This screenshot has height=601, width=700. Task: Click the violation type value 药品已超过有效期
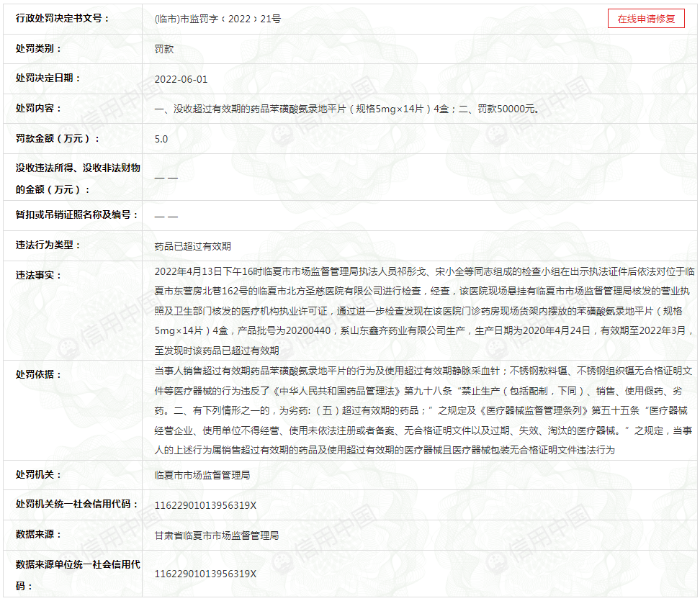(192, 246)
